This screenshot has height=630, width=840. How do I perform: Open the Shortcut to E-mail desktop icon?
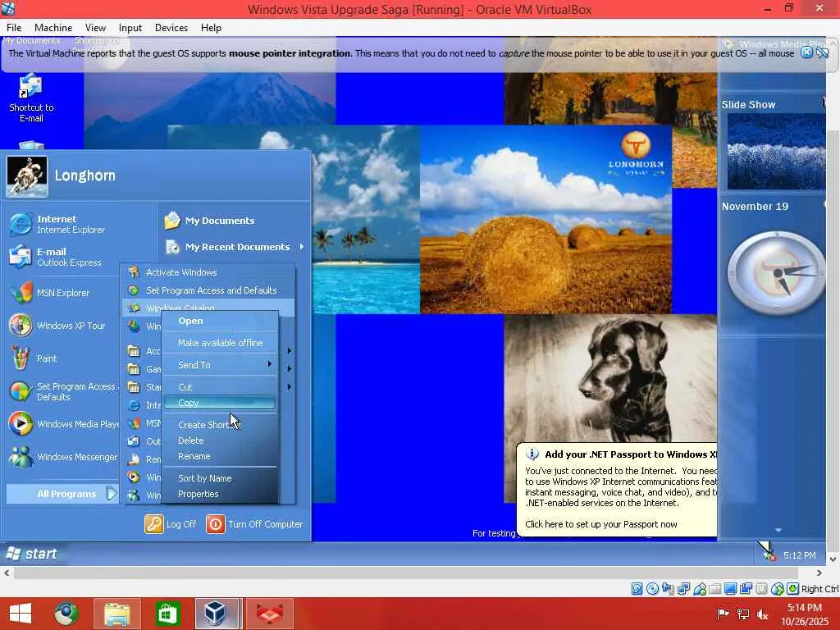coord(31,98)
